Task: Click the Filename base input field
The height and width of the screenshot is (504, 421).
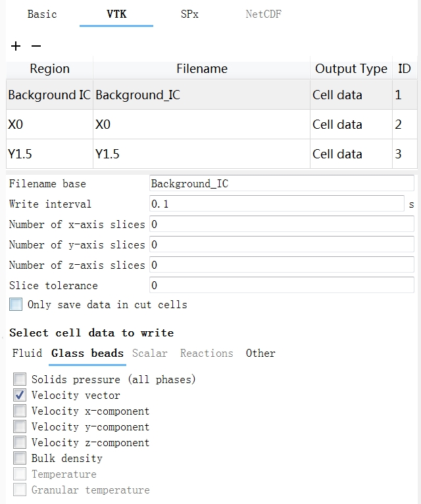Action: tap(282, 184)
